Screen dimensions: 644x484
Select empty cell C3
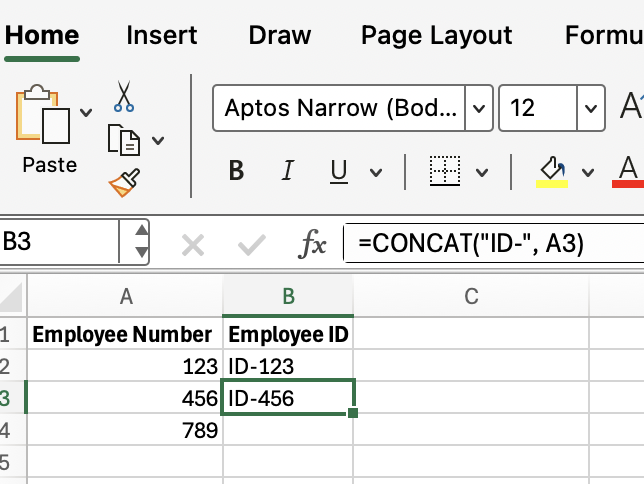coord(471,398)
